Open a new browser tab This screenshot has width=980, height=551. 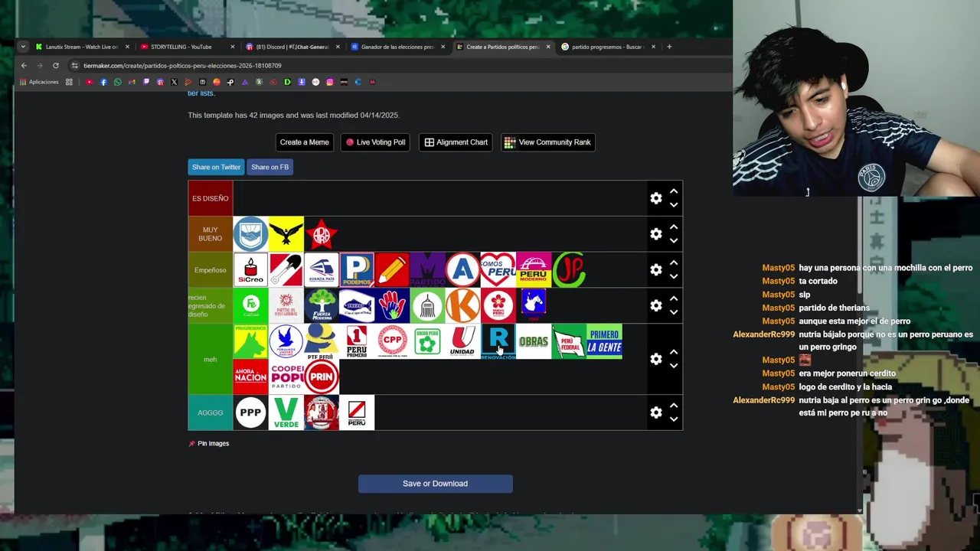pyautogui.click(x=669, y=47)
